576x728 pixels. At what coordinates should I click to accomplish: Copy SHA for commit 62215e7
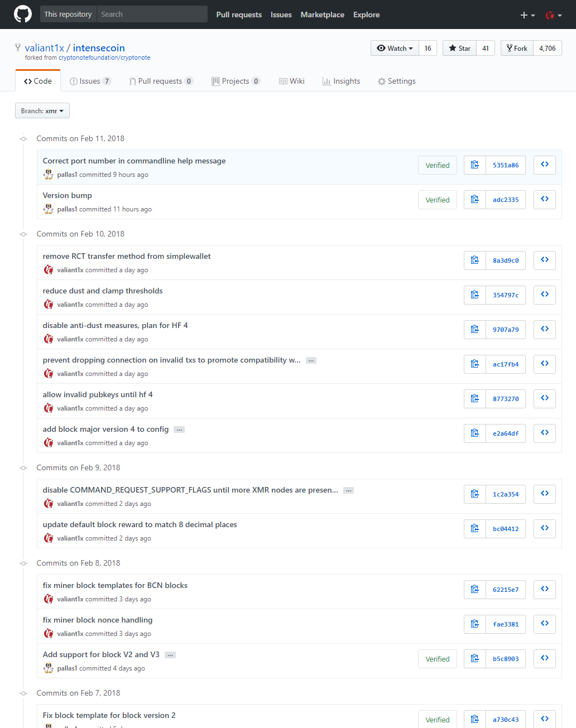[x=475, y=590]
